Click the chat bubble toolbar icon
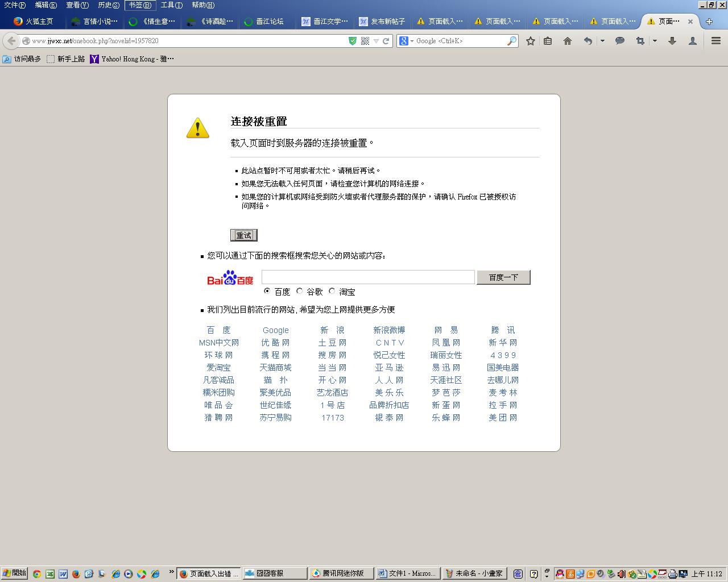 (620, 41)
